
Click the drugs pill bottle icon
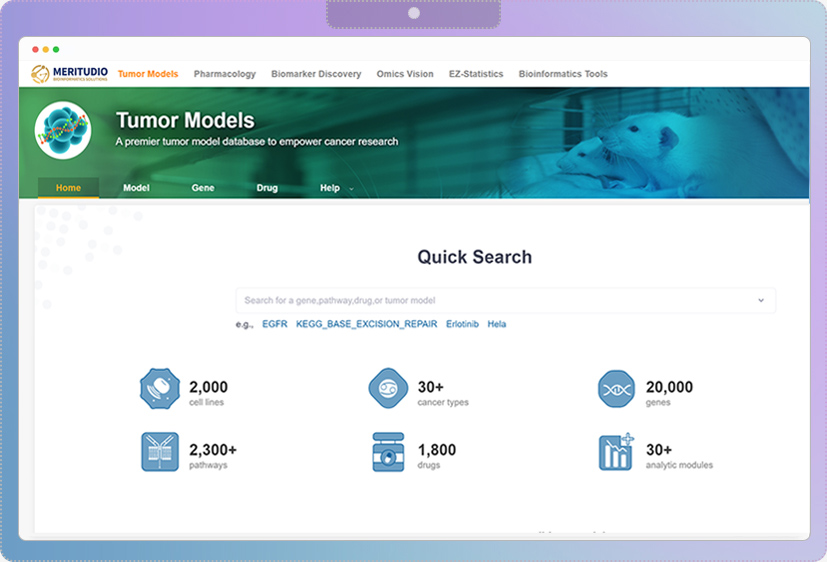coord(388,452)
